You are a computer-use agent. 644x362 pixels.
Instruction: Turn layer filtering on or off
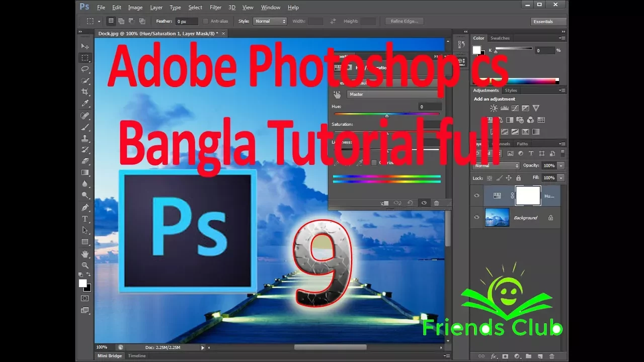[x=562, y=153]
